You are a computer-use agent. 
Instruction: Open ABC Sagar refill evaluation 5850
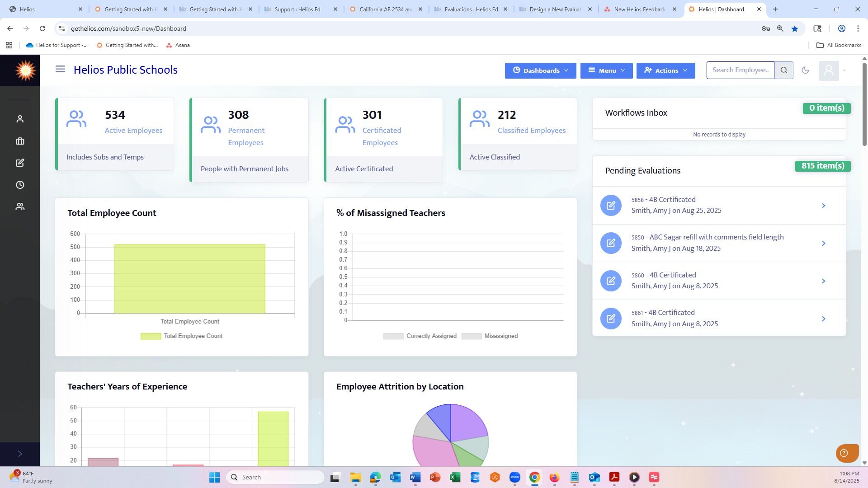pos(719,243)
